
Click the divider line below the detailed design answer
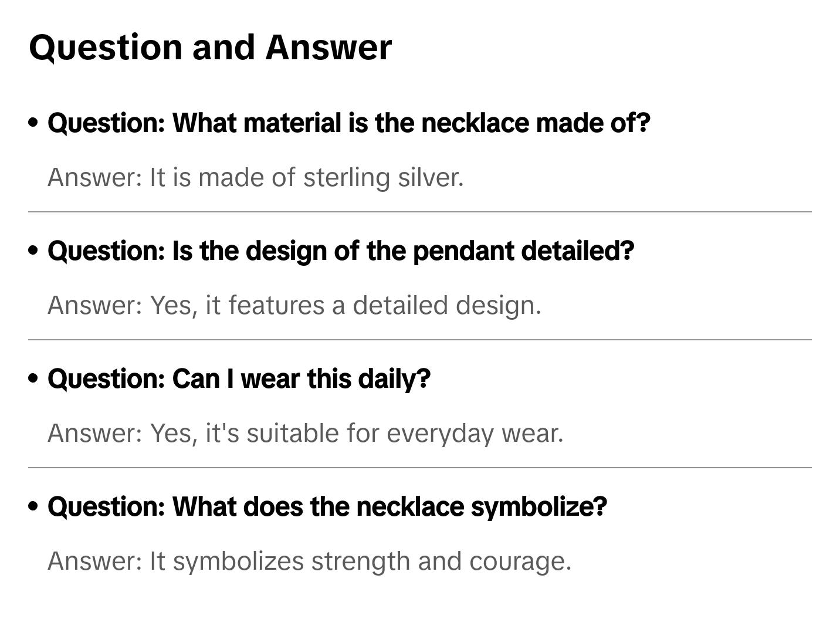[420, 340]
